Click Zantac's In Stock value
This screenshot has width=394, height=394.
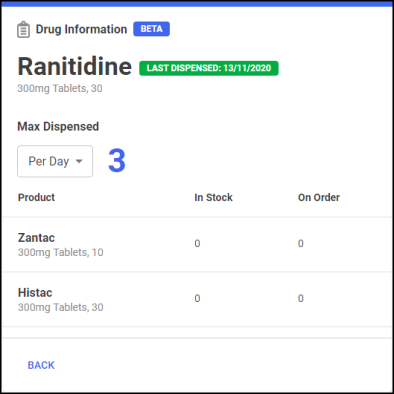[197, 244]
